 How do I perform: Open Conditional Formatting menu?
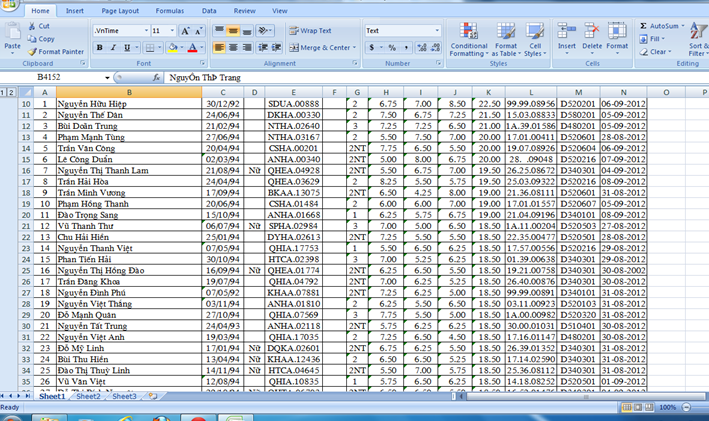coord(469,40)
